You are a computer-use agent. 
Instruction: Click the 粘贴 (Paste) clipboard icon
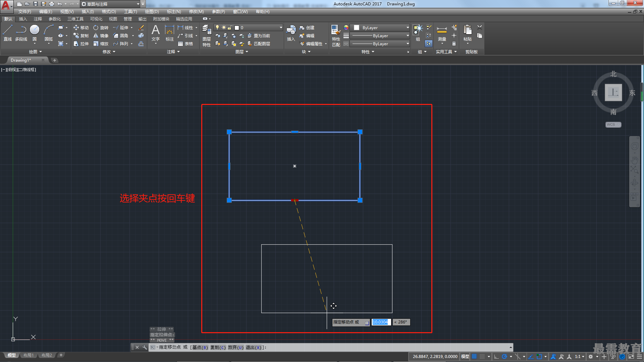click(x=468, y=33)
